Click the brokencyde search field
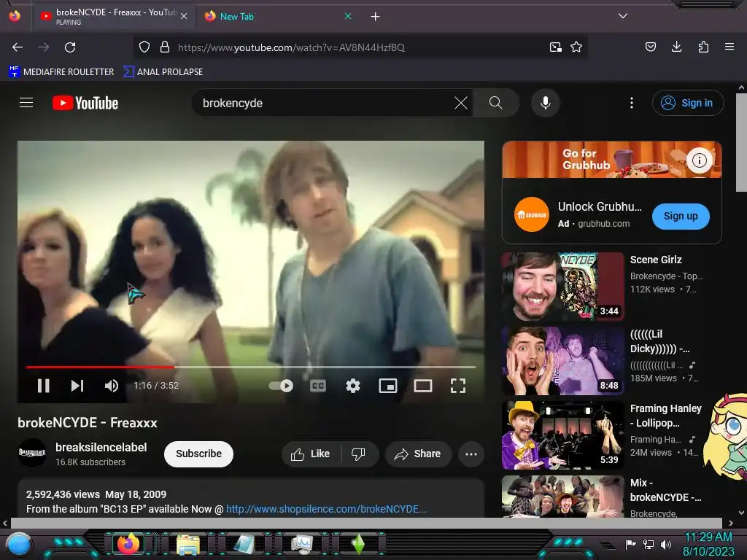 pos(324,103)
